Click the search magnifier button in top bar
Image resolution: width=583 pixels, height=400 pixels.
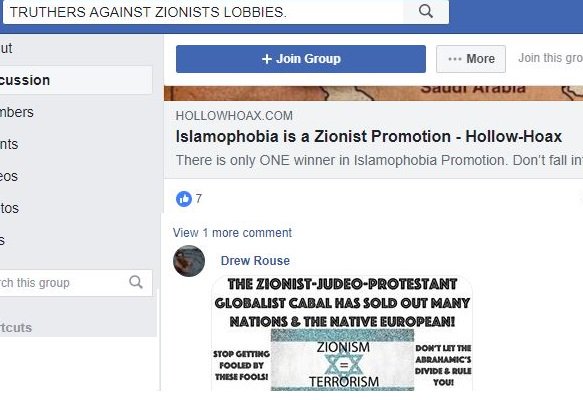pyautogui.click(x=426, y=12)
